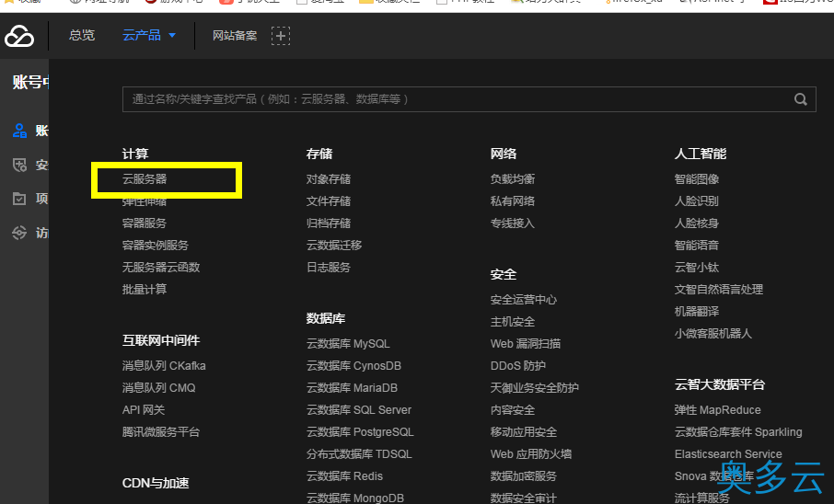Open 数据加密服务 link

click(524, 476)
